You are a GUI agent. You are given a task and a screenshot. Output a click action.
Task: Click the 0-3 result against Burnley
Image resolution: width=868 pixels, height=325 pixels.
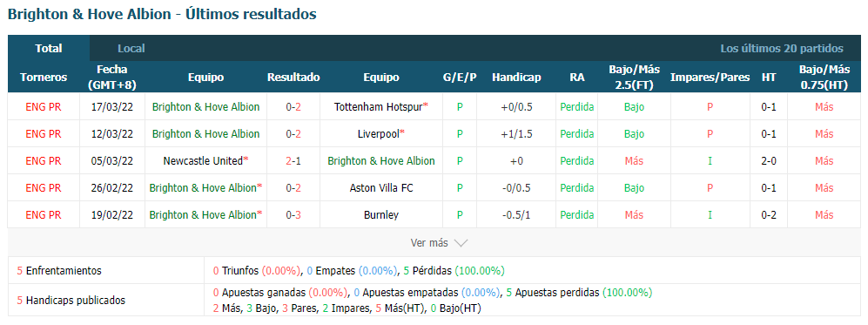(x=293, y=215)
